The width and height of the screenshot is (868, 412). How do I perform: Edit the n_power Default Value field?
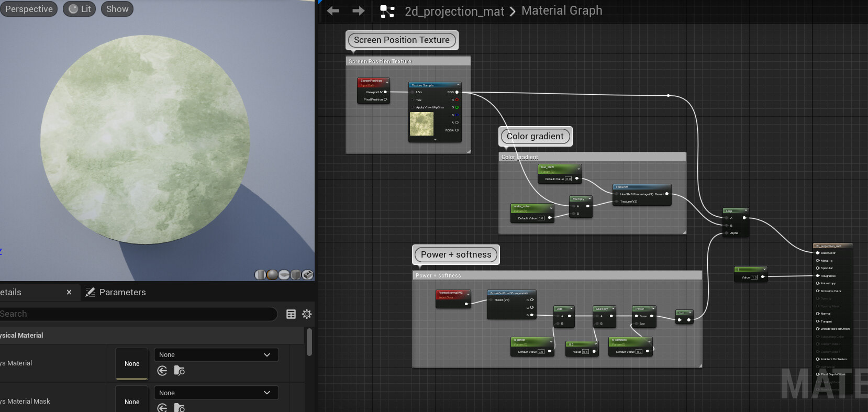541,352
